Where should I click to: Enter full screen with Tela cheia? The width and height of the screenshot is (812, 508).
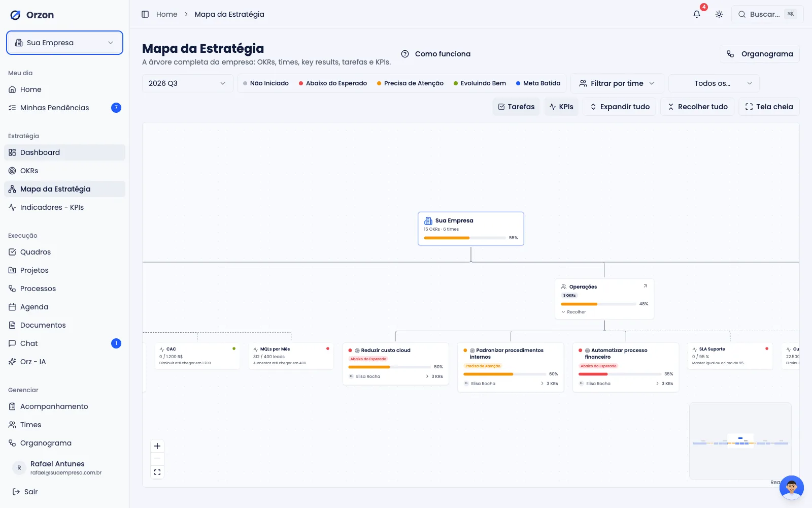click(x=769, y=107)
